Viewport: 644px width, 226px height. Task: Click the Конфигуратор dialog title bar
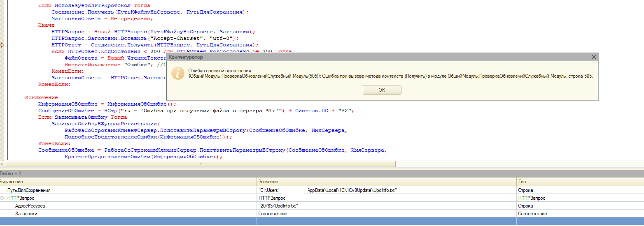[x=382, y=57]
